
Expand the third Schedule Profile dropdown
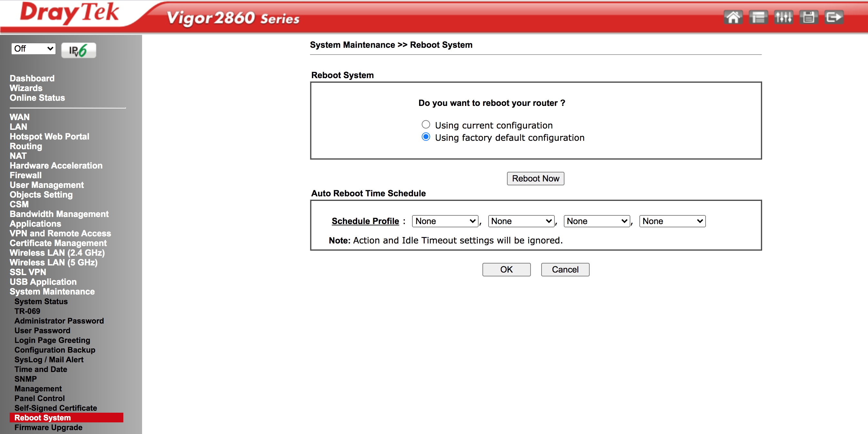pos(596,221)
